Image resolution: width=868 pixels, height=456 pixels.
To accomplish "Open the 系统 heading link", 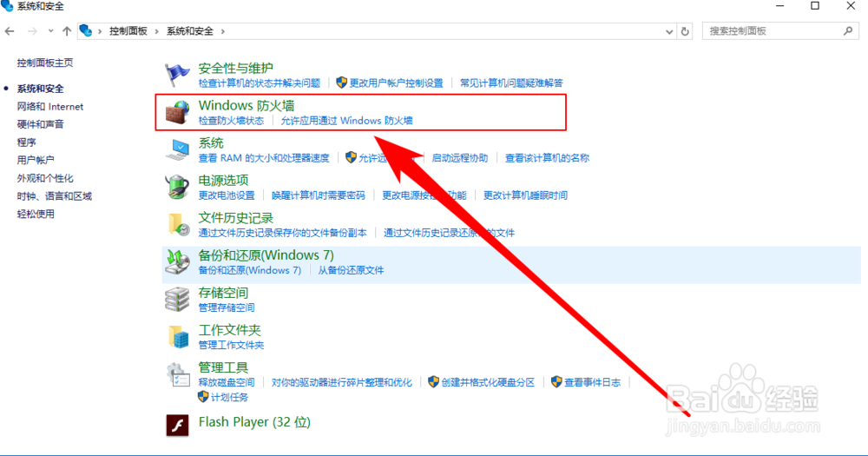I will [211, 143].
